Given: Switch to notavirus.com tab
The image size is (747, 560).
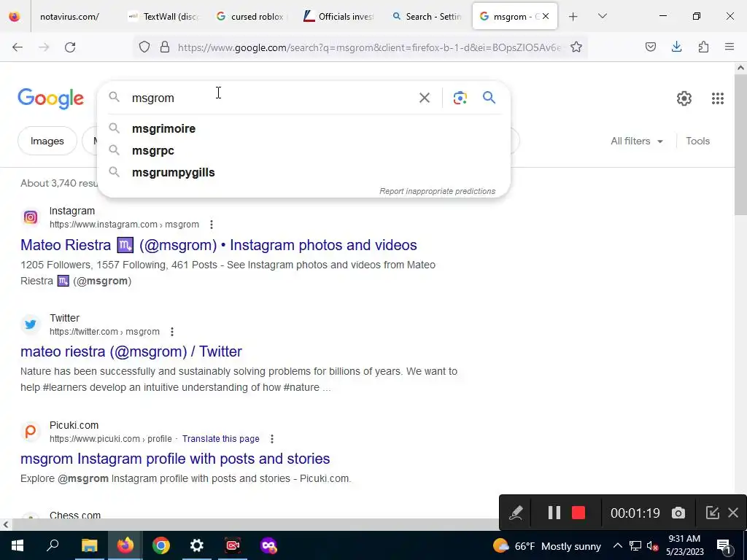Looking at the screenshot, I should 69,17.
